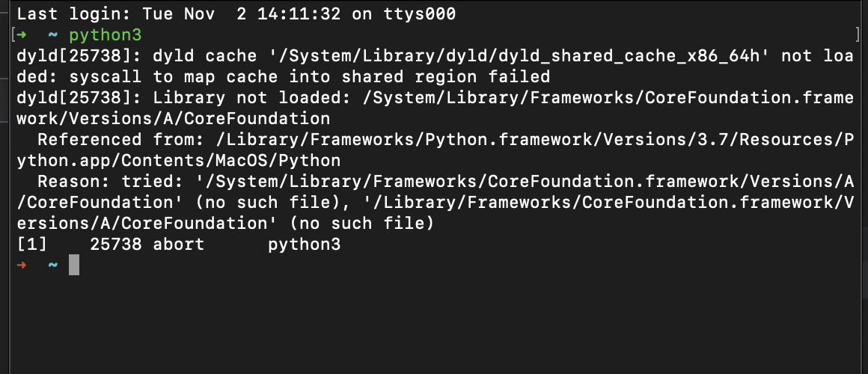Click the tilde on the python3 command line
The image size is (868, 374).
[52, 35]
